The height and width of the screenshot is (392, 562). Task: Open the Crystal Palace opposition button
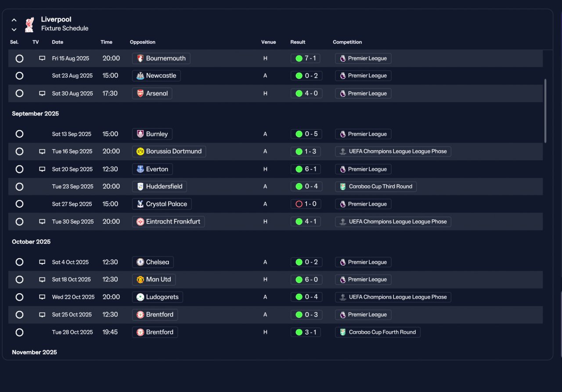coord(162,204)
